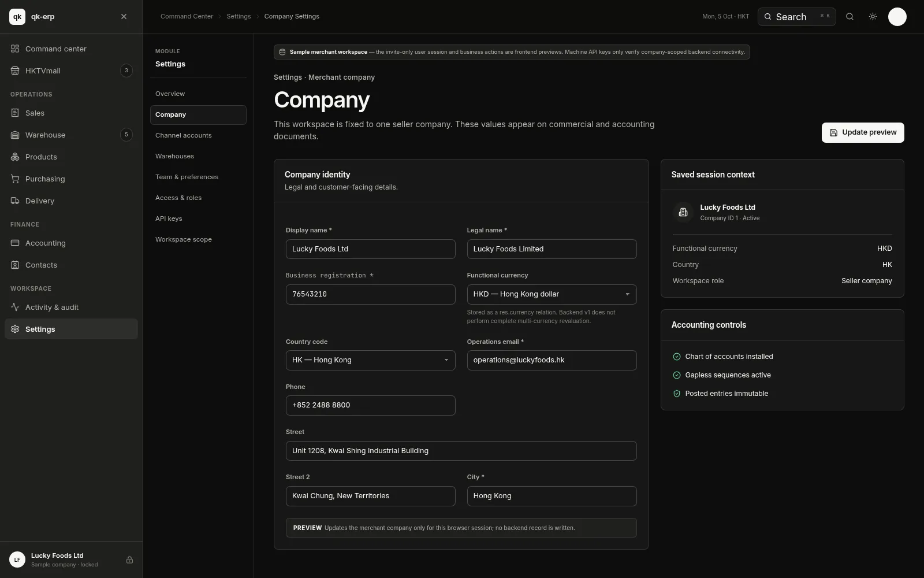Click the Settings gear icon in sidebar

[15, 329]
